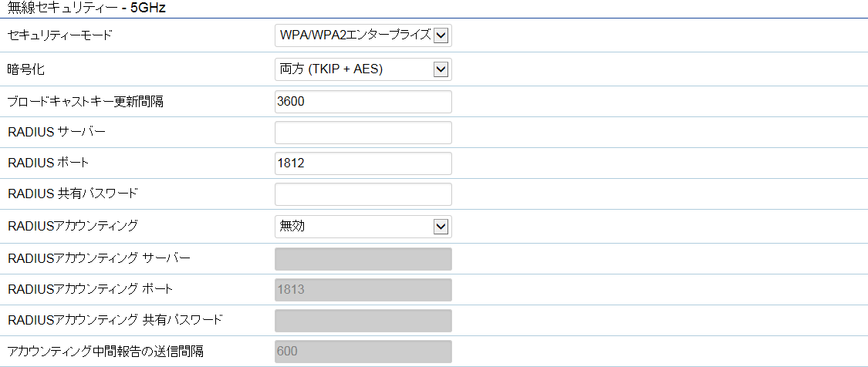The width and height of the screenshot is (868, 367).
Task: Click the RADIUS ポート field showing 1812
Action: pyautogui.click(x=363, y=163)
